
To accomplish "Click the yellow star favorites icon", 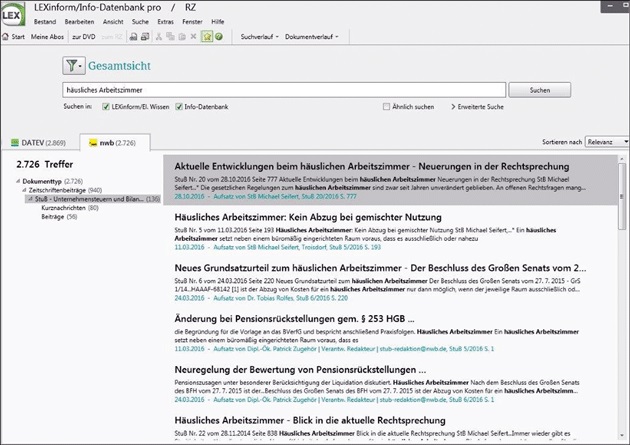I will point(205,37).
